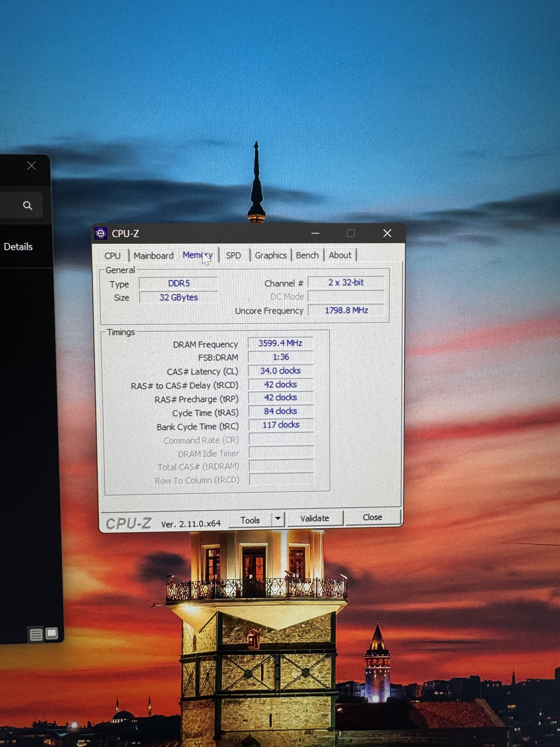Click the DRAM Frequency value field
Viewport: 560px width, 747px height.
point(280,343)
